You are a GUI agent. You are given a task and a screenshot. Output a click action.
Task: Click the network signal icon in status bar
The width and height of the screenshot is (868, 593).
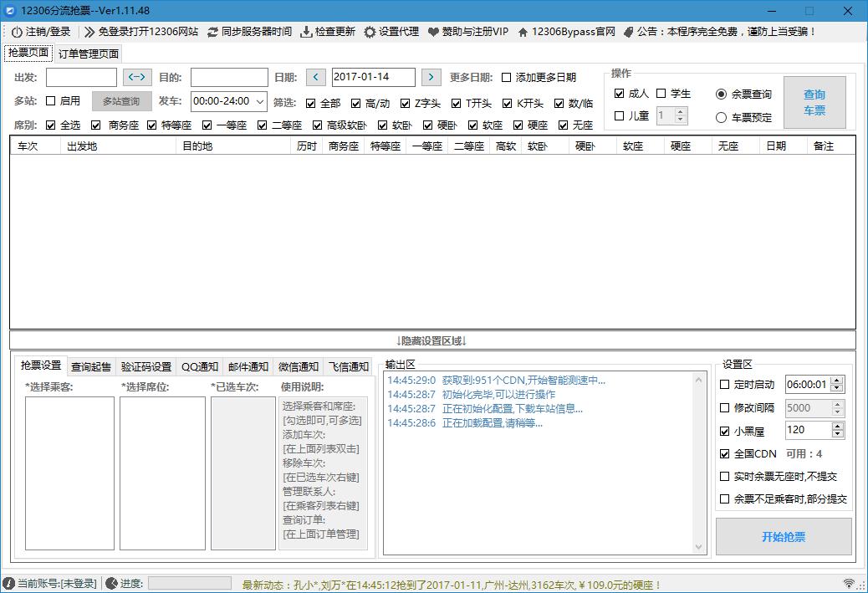(x=849, y=583)
